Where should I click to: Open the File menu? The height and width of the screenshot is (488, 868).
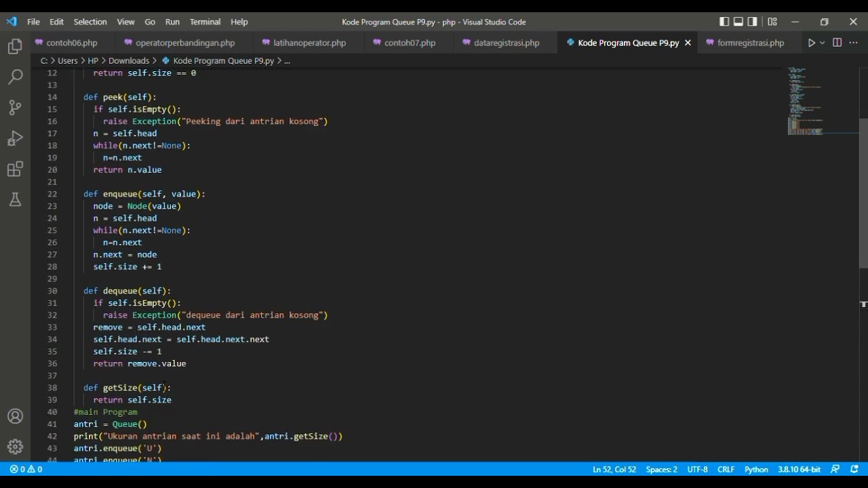(33, 22)
